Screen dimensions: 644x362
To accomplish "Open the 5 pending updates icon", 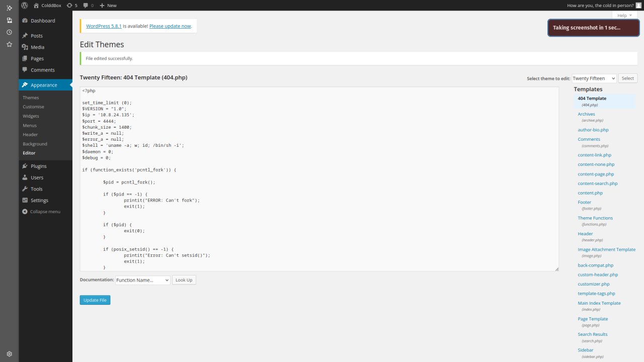I will (x=72, y=5).
